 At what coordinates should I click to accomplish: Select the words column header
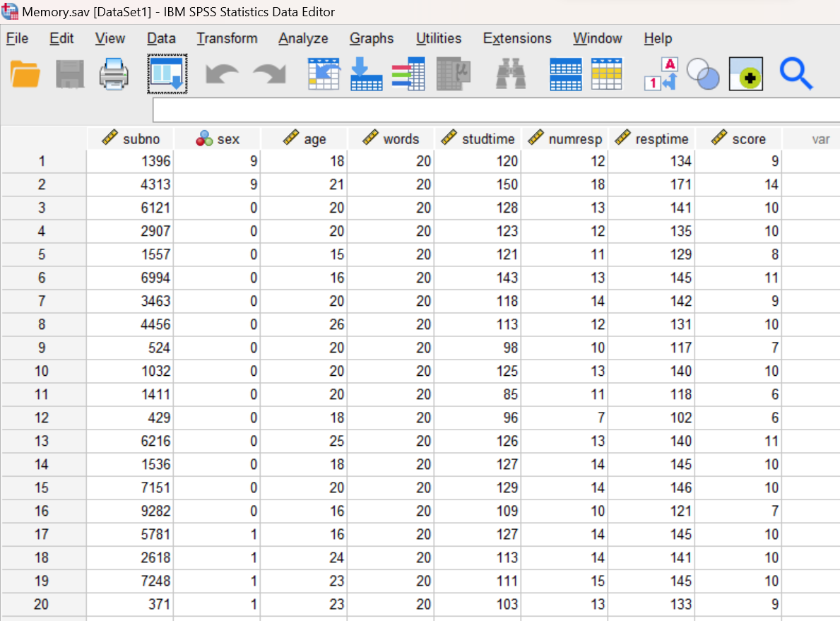pyautogui.click(x=391, y=138)
